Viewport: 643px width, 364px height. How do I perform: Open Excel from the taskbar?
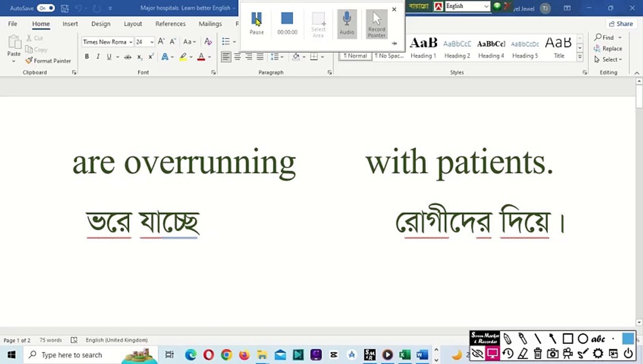tap(404, 355)
